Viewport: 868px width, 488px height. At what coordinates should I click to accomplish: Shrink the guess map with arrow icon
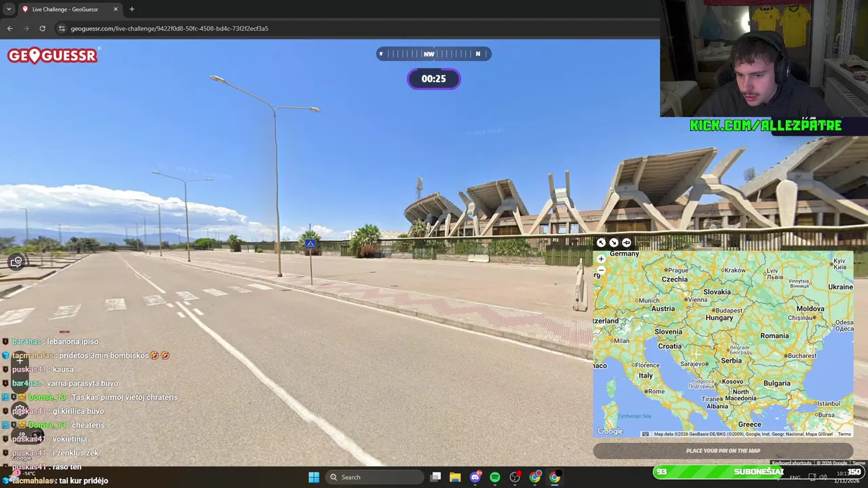614,243
